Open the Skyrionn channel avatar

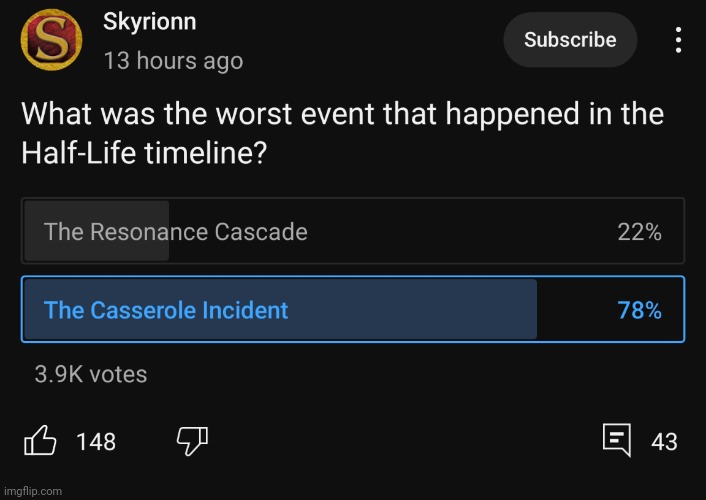pos(51,40)
